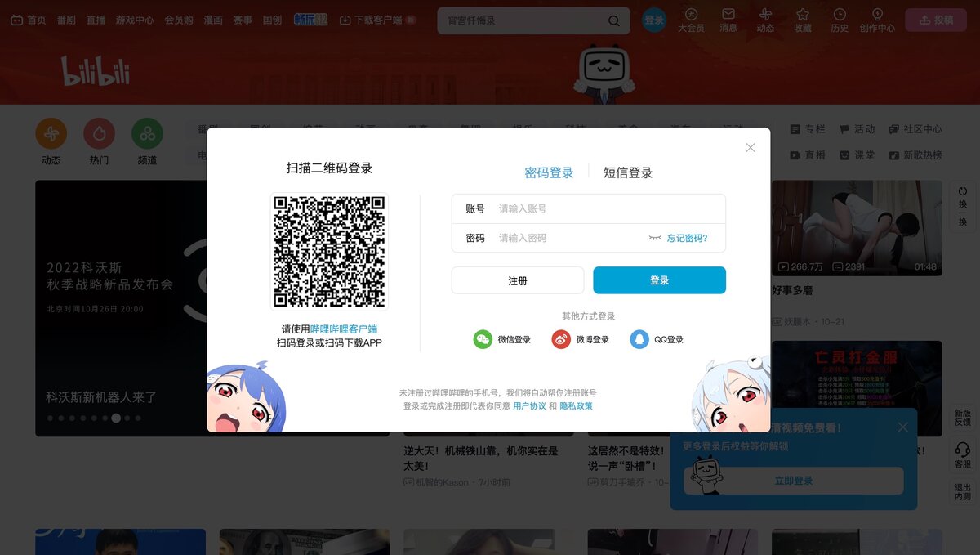This screenshot has height=555, width=980.
Task: Click 忘记密码? link
Action: tap(688, 238)
